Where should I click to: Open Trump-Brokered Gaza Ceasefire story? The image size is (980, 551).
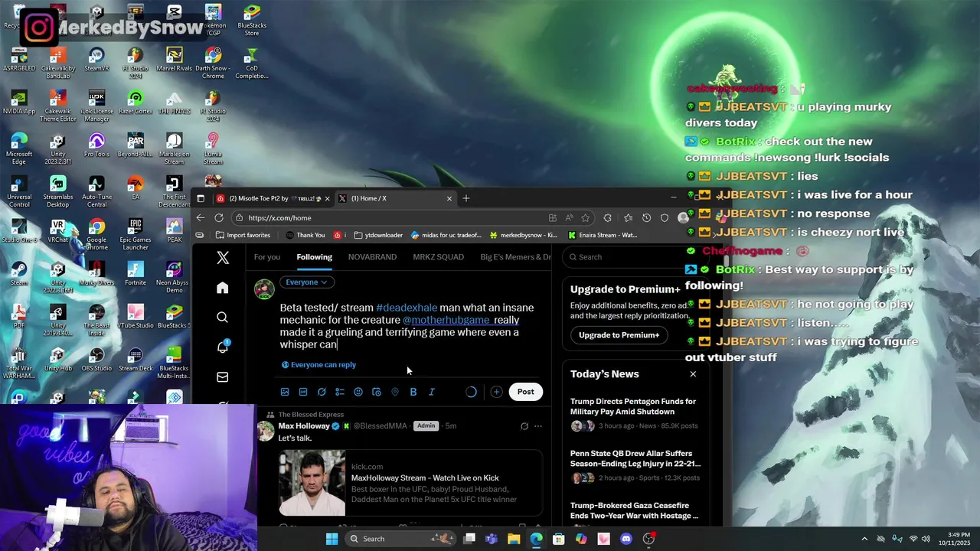(634, 511)
